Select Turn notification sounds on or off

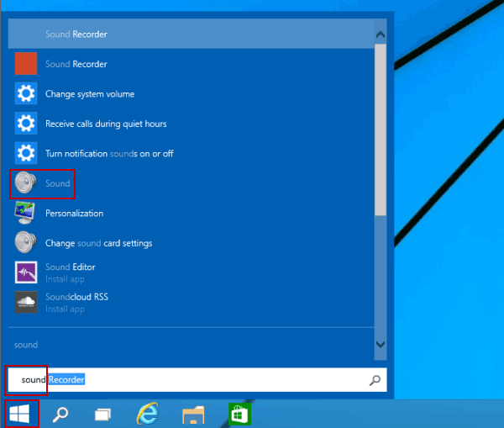coord(191,154)
